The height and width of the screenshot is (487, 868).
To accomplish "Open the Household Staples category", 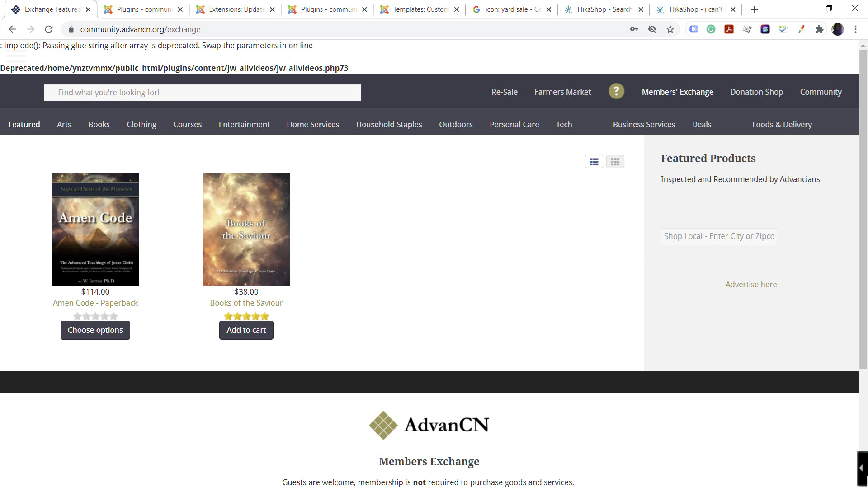I will (389, 124).
